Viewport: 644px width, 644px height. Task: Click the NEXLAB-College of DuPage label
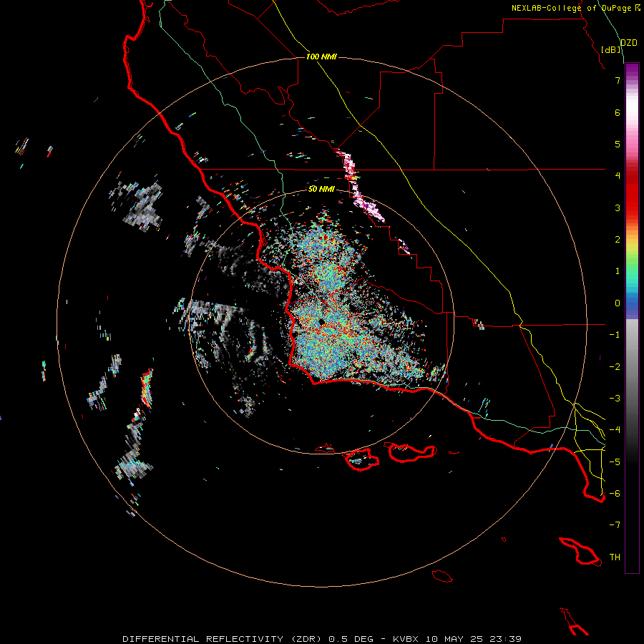(571, 8)
